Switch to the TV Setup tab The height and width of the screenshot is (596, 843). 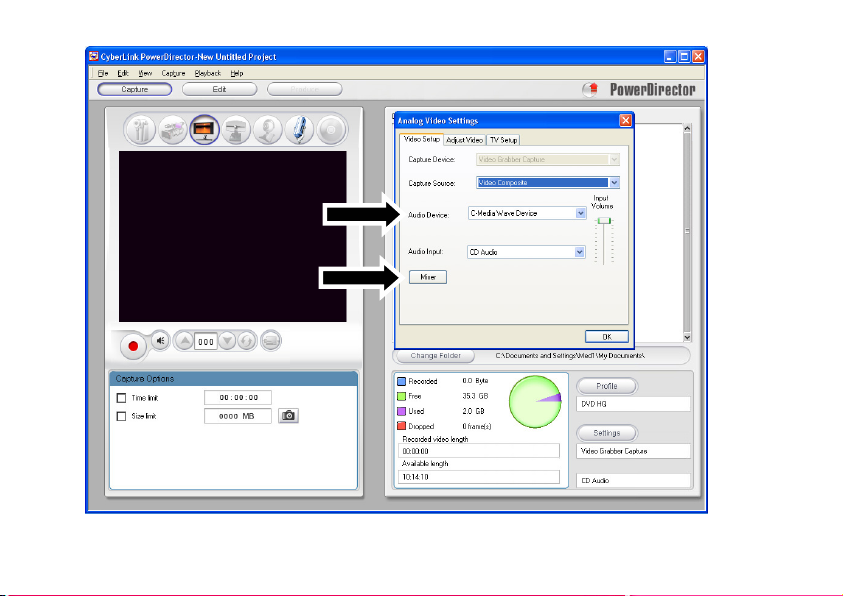pos(503,140)
